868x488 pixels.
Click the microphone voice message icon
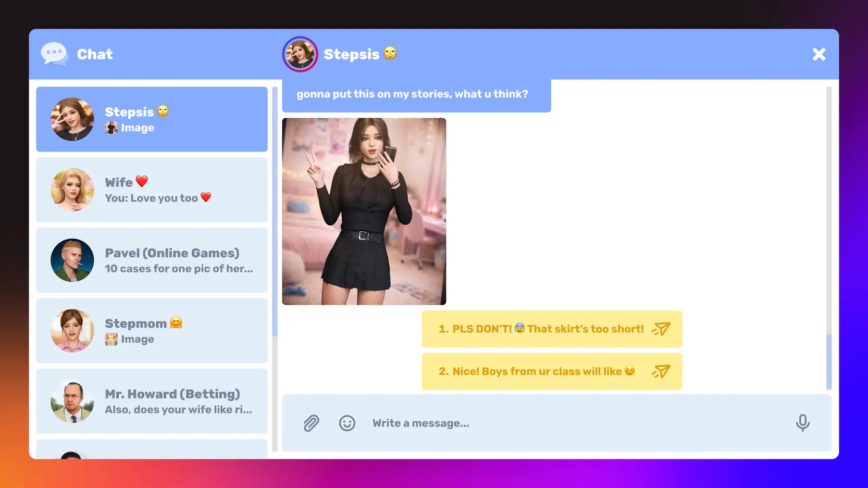coord(802,423)
